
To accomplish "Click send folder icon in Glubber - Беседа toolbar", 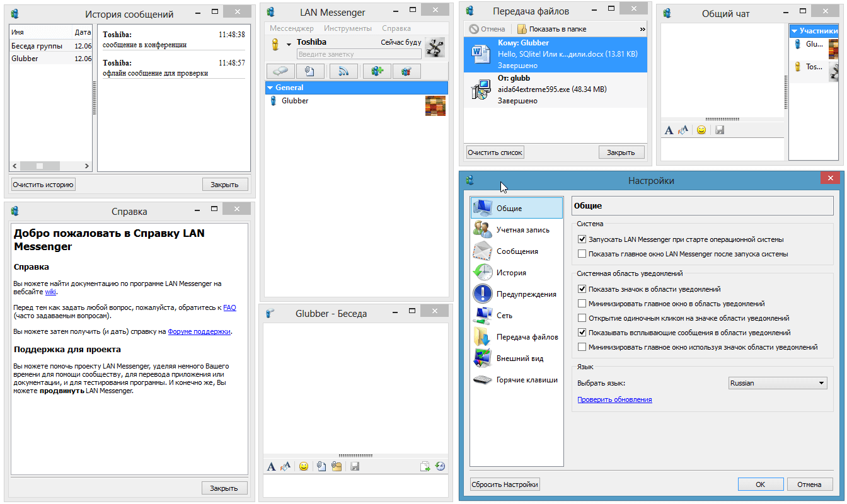I will (x=337, y=467).
